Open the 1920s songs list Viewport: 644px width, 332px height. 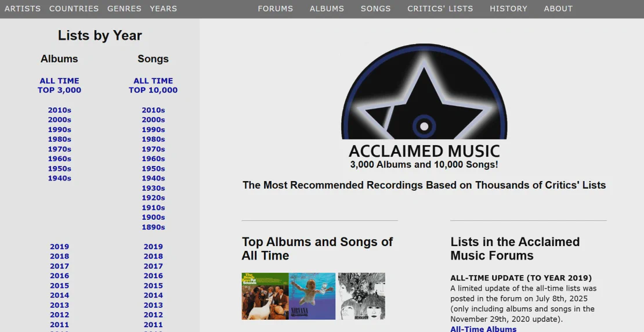153,198
